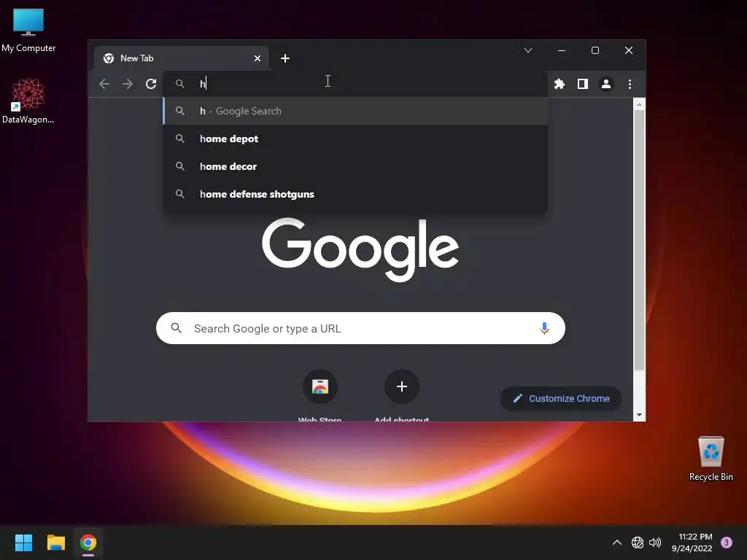Open the Chrome three-dot menu
747x560 pixels.
(630, 85)
